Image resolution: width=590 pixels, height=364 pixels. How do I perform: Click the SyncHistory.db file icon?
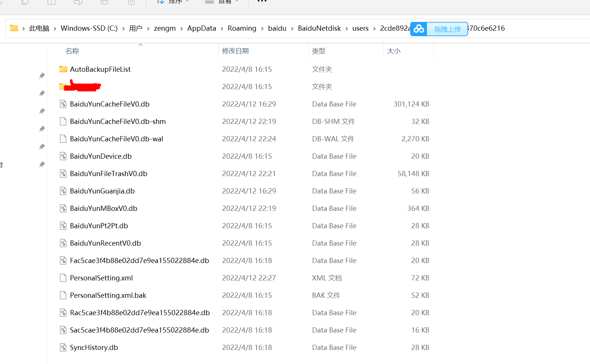pyautogui.click(x=63, y=347)
